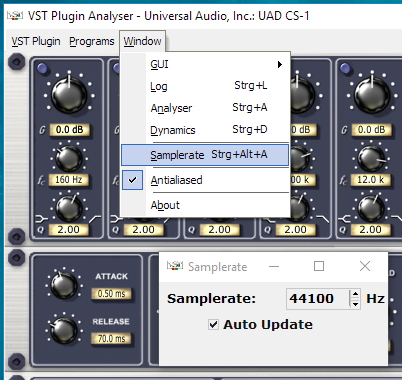Expand the GUI submenu arrow
The image size is (402, 380).
[280, 64]
